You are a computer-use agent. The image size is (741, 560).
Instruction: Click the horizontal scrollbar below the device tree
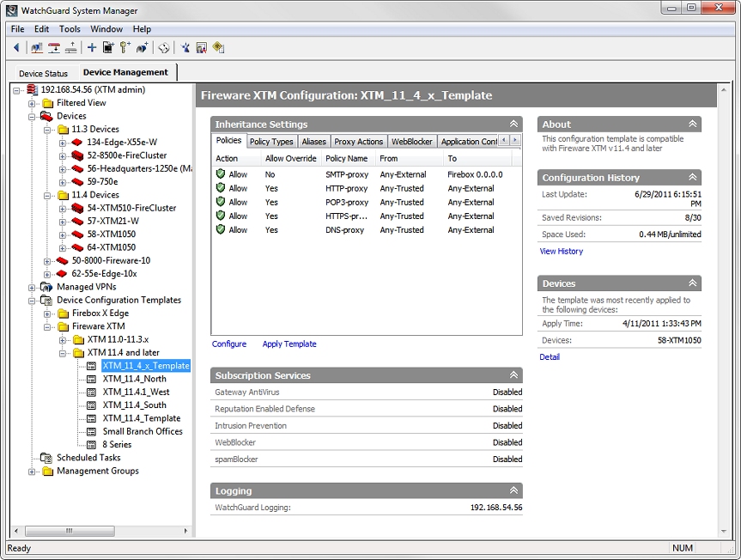[69, 532]
